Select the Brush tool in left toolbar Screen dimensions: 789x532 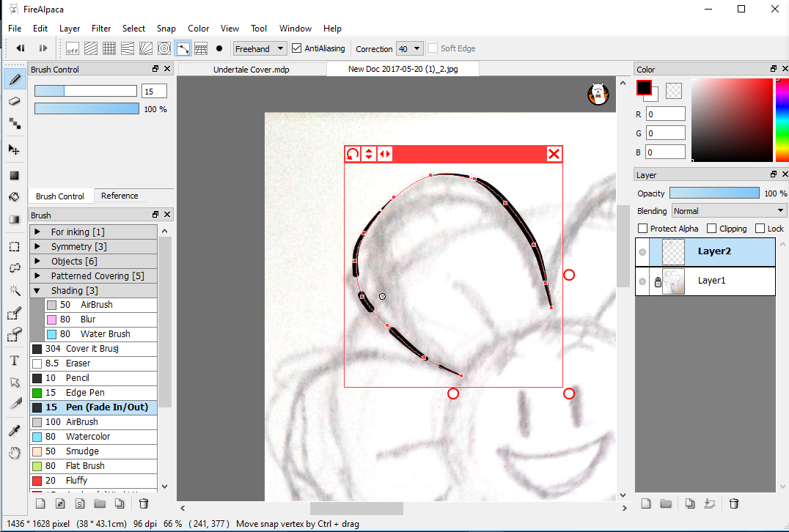(15, 79)
